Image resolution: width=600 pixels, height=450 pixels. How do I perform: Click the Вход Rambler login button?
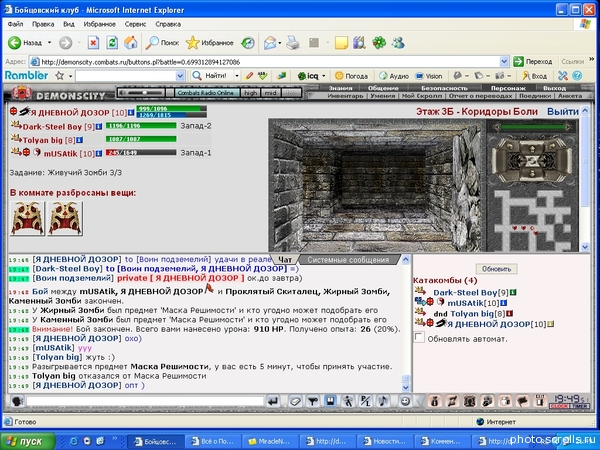click(x=535, y=76)
